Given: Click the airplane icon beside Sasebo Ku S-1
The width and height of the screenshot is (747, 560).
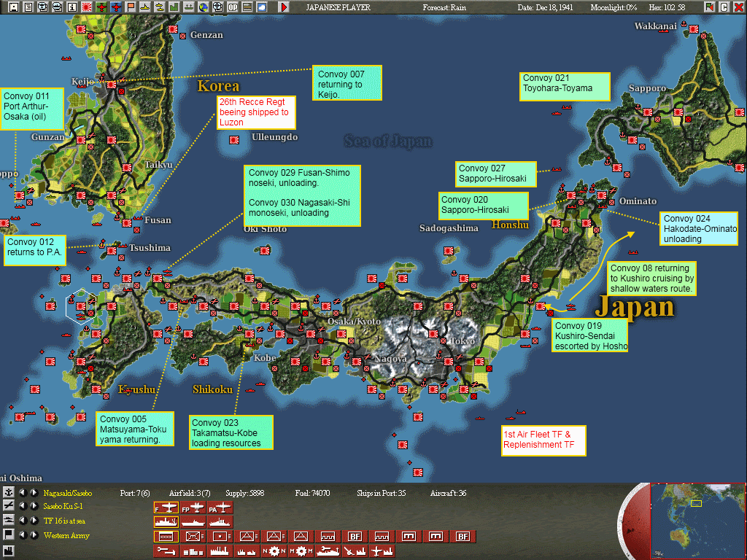Looking at the screenshot, I should click(9, 506).
